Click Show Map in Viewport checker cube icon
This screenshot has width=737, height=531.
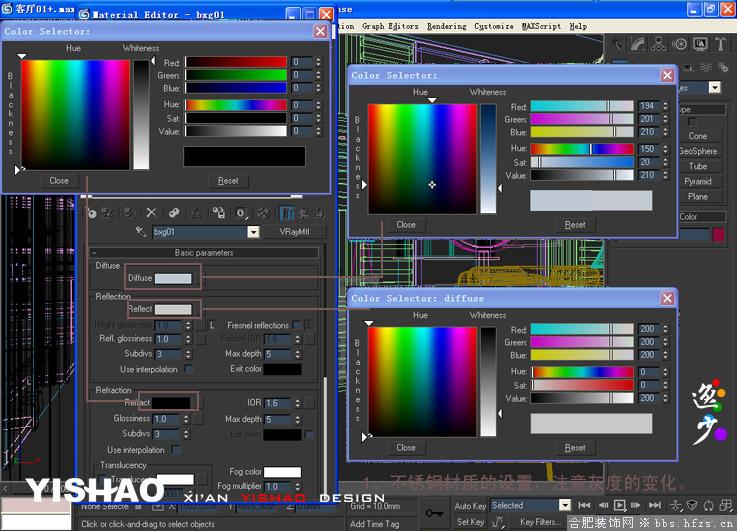tap(264, 213)
